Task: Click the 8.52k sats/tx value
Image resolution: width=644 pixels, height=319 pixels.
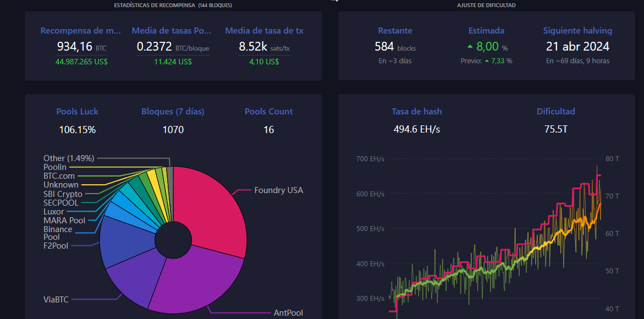Action: coord(264,47)
